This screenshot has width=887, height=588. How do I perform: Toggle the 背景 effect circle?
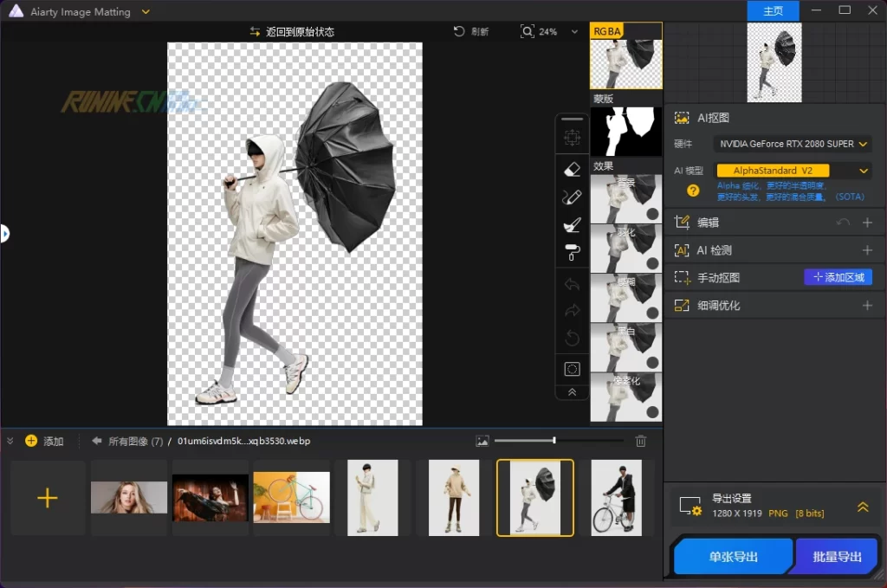pyautogui.click(x=651, y=214)
